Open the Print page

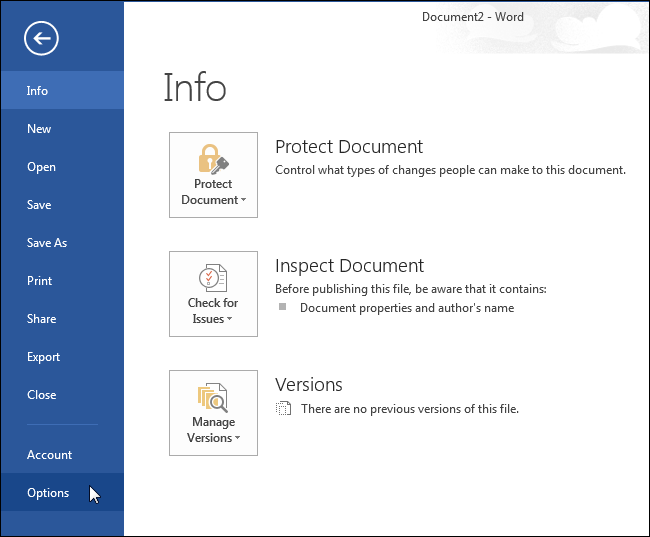[x=40, y=281]
